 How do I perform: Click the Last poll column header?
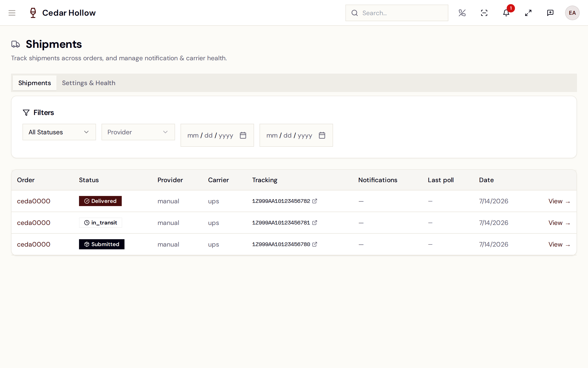441,180
